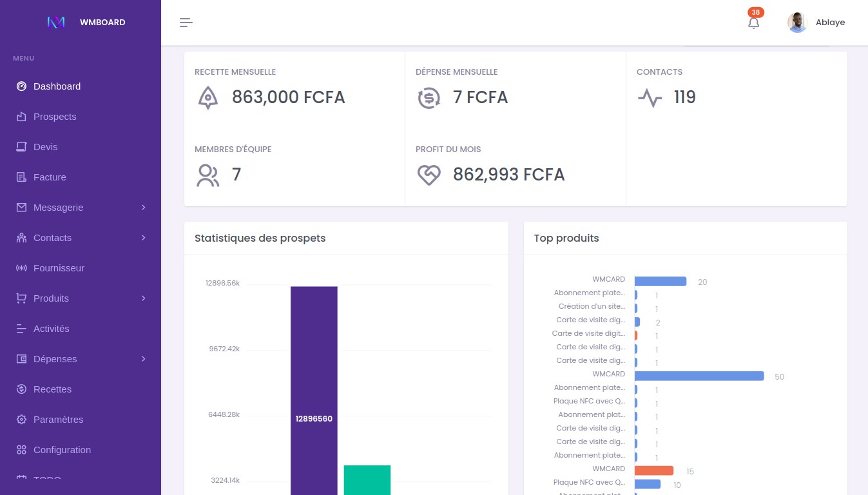Expand the Dépenses submenu chevron
Screen dimensions: 868x495
tap(144, 359)
